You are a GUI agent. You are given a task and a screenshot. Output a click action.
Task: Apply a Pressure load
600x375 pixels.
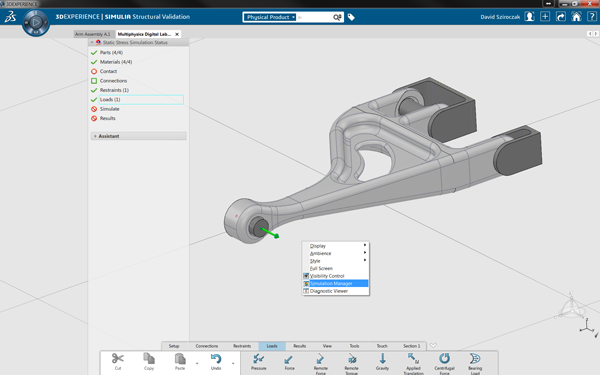258,362
